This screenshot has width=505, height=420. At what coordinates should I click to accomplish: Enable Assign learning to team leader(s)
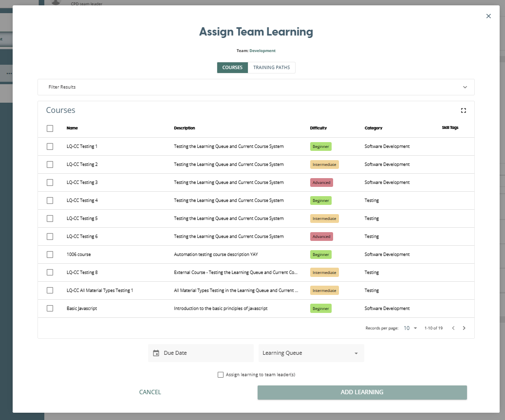(221, 375)
